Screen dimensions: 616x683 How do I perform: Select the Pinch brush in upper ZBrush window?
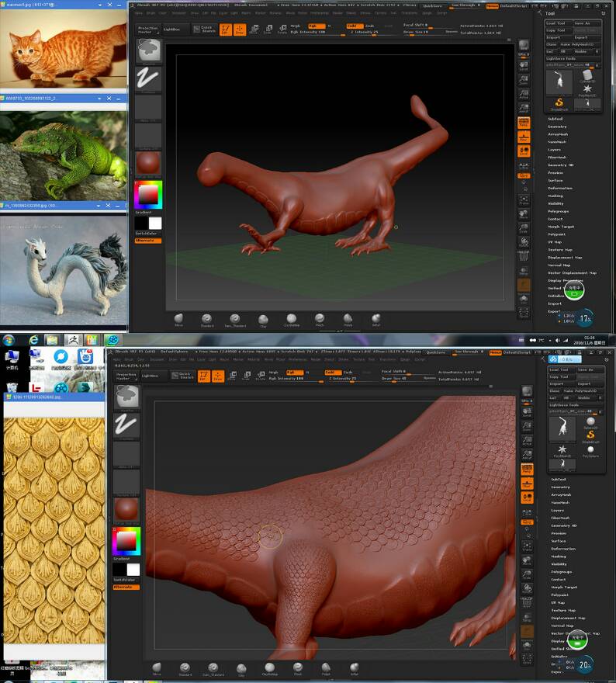click(320, 320)
